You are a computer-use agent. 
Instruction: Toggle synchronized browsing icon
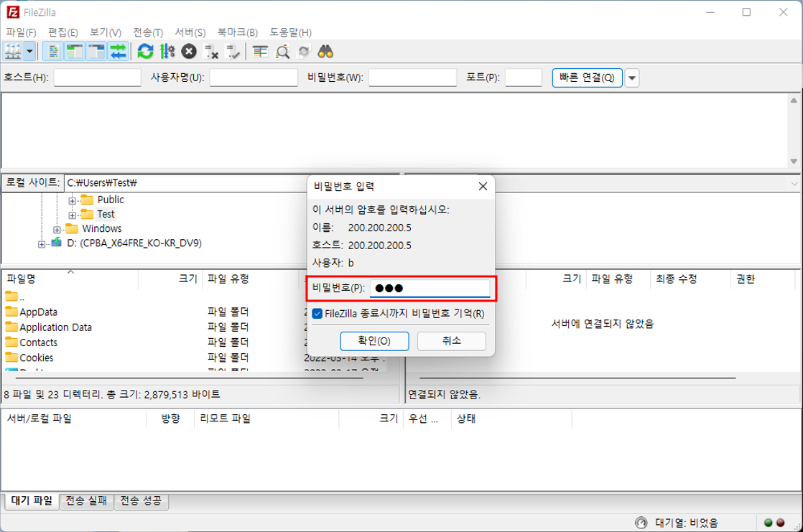click(x=305, y=52)
